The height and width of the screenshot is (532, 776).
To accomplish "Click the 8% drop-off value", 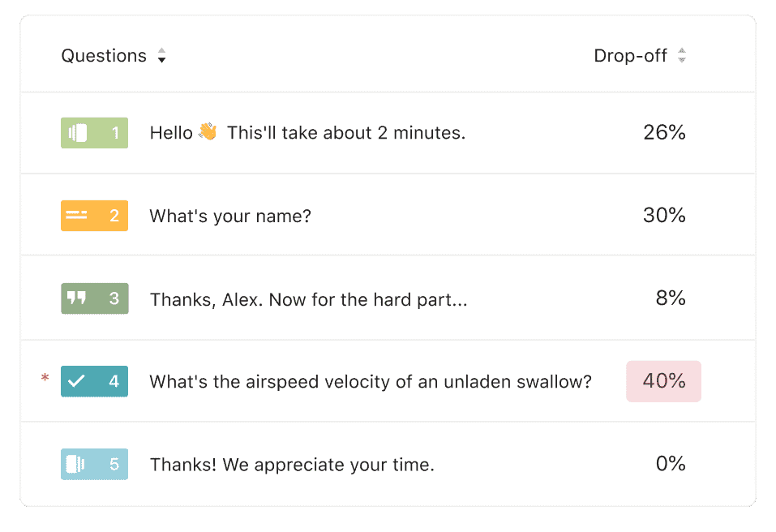I will pyautogui.click(x=671, y=298).
